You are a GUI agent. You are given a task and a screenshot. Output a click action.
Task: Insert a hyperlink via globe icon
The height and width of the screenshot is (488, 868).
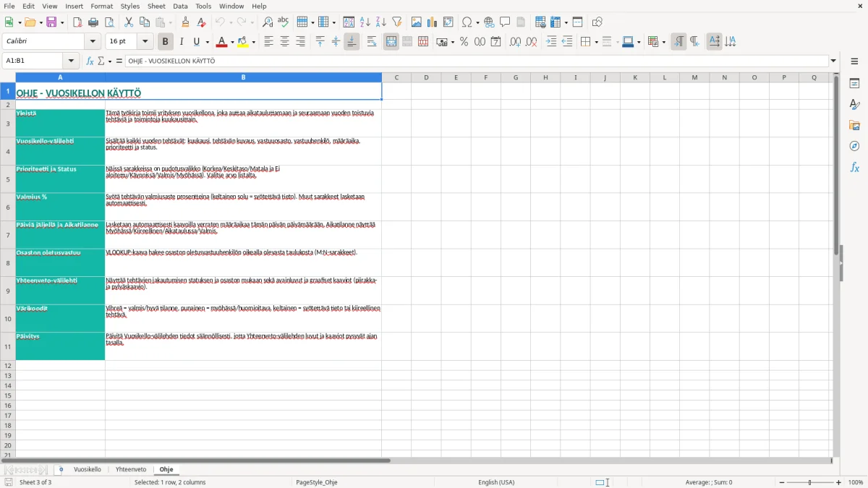click(489, 22)
